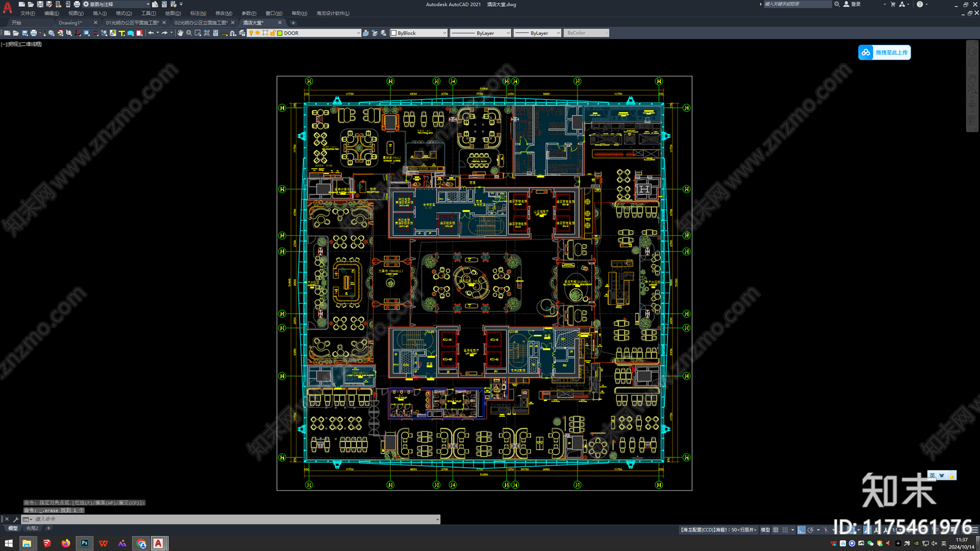
Task: Open the 帮助(H) menu
Action: coord(300,13)
